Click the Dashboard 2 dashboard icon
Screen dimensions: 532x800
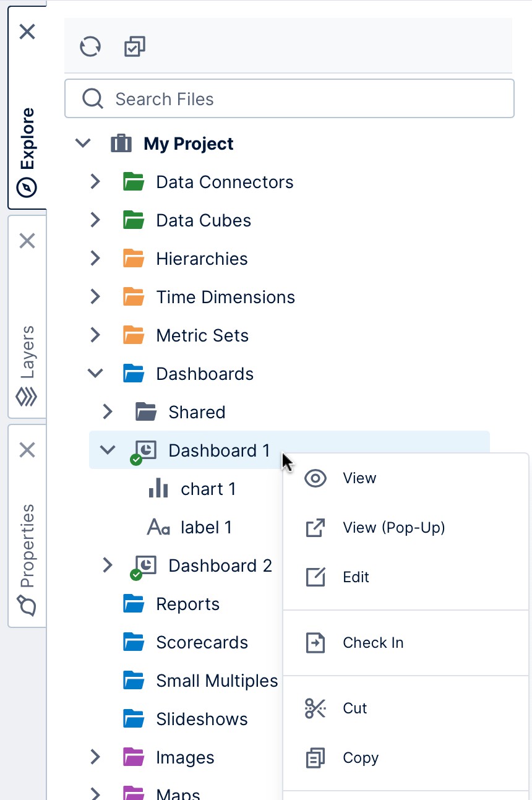[145, 566]
